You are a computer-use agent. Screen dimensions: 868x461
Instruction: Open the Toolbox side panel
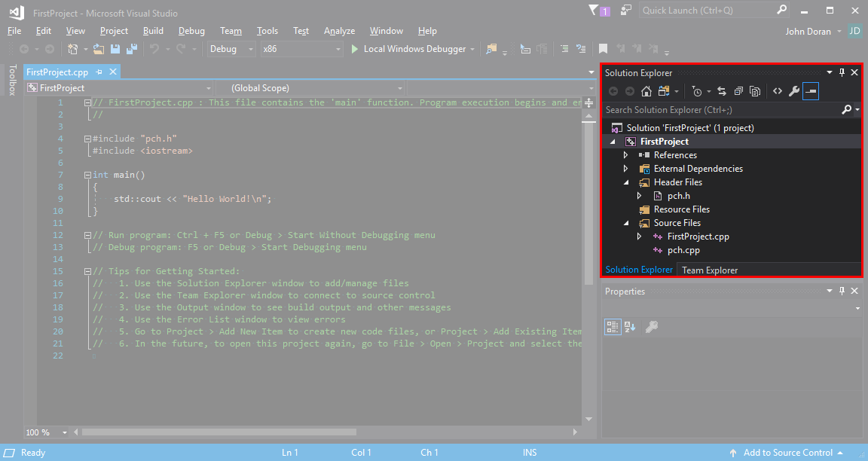point(12,81)
